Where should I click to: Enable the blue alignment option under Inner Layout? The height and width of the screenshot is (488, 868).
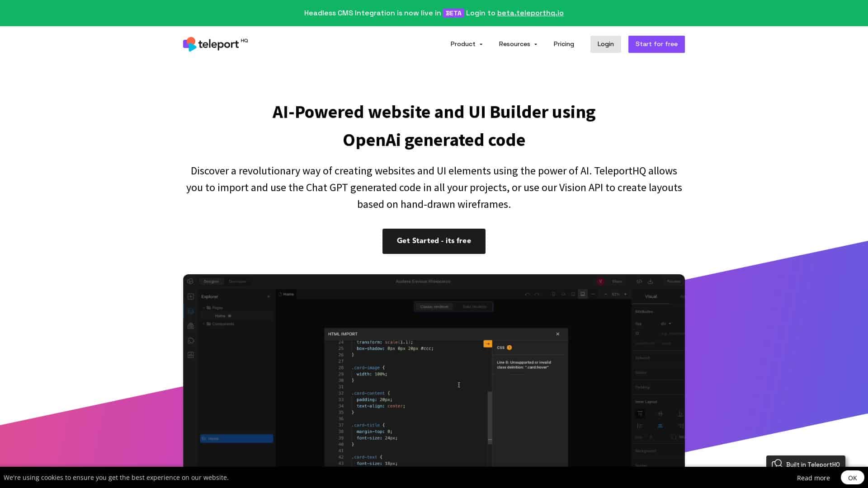(660, 426)
